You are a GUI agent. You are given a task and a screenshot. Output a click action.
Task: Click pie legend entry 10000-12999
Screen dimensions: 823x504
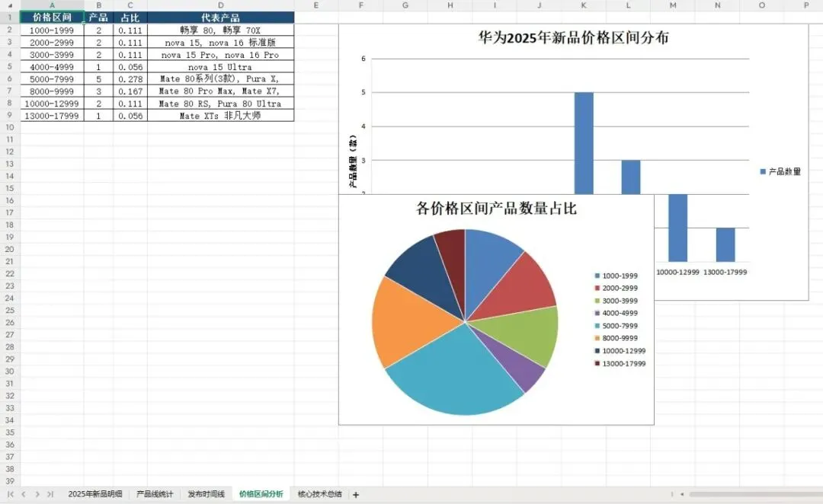pos(620,351)
